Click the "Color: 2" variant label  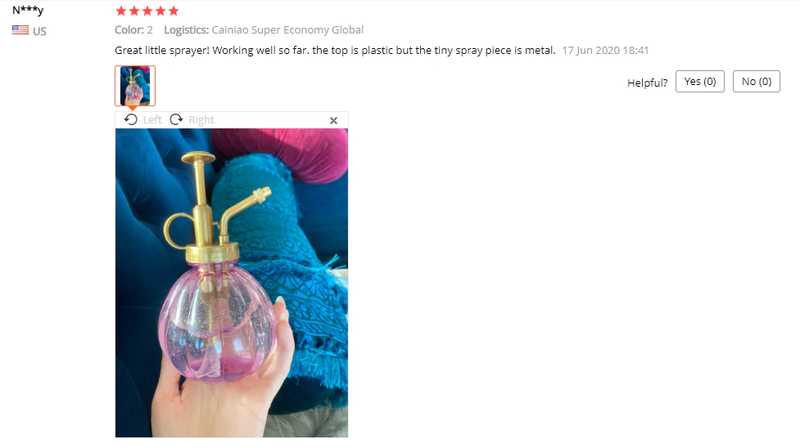[x=134, y=30]
